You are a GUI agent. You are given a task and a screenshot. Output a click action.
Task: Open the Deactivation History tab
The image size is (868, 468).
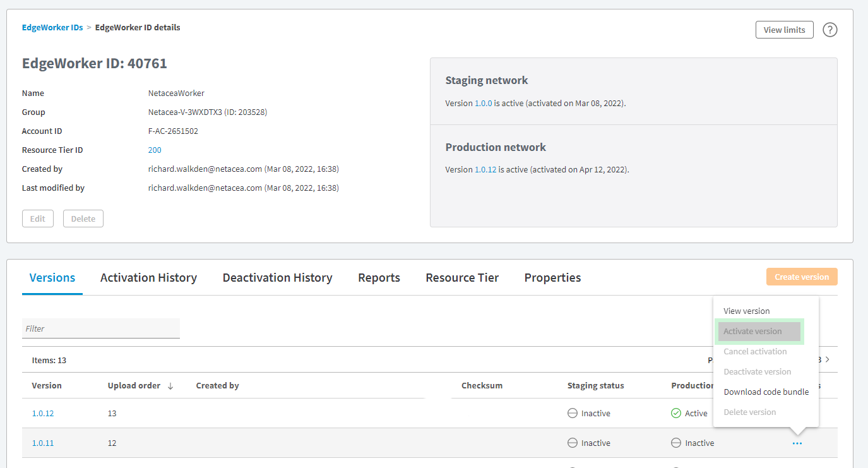277,278
